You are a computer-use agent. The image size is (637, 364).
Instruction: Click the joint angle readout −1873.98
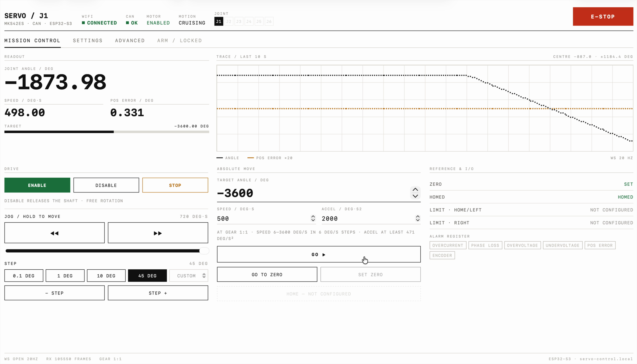point(55,82)
